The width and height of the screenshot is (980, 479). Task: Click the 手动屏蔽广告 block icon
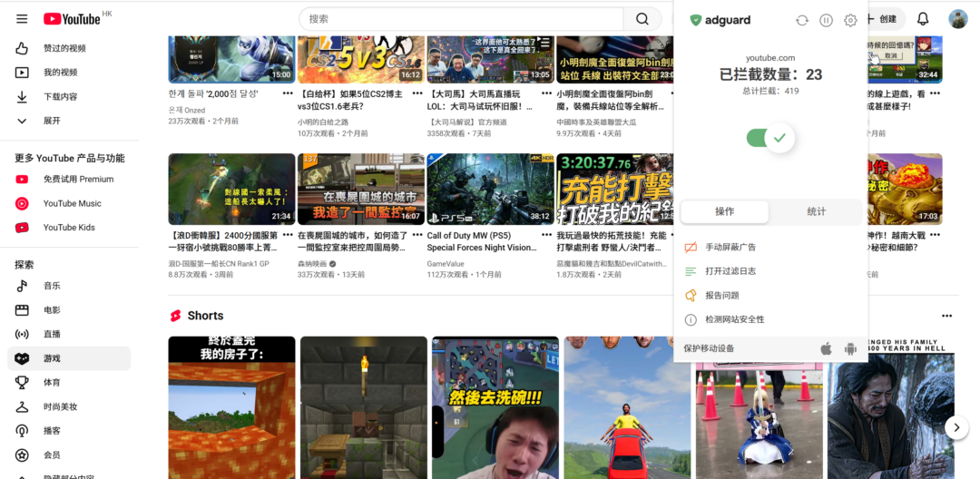(691, 248)
